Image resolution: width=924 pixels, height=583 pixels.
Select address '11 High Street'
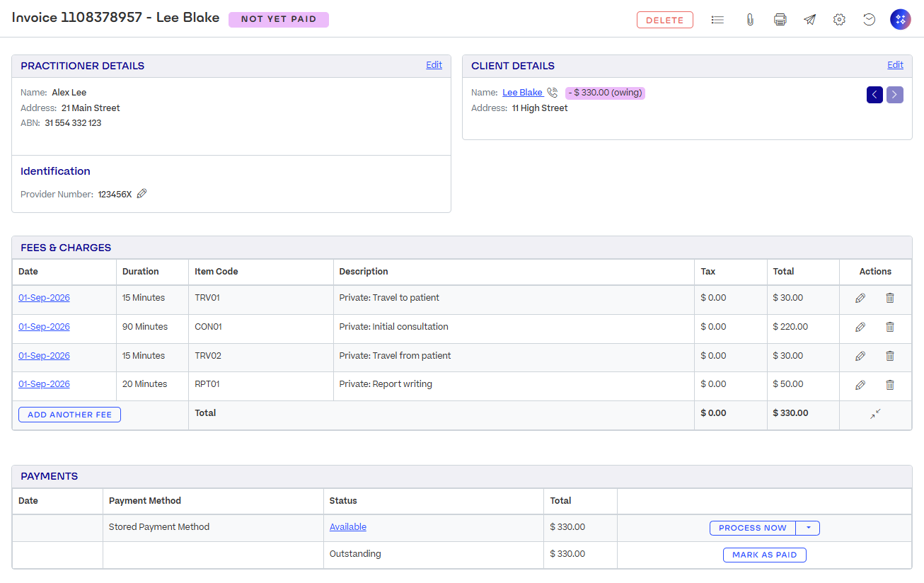coord(540,108)
